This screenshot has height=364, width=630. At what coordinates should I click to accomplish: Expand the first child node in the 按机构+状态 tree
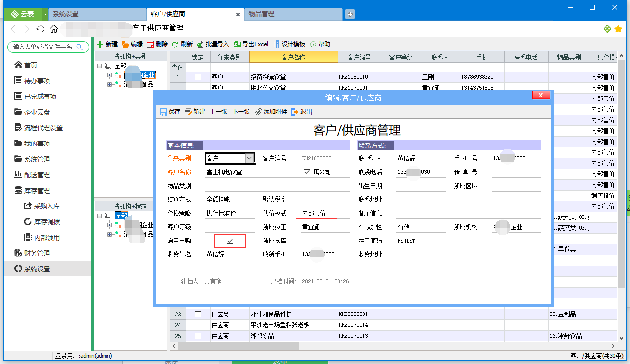click(x=109, y=225)
